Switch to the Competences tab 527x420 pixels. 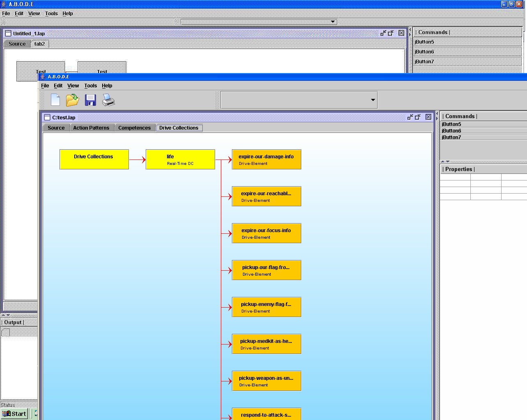pos(134,128)
